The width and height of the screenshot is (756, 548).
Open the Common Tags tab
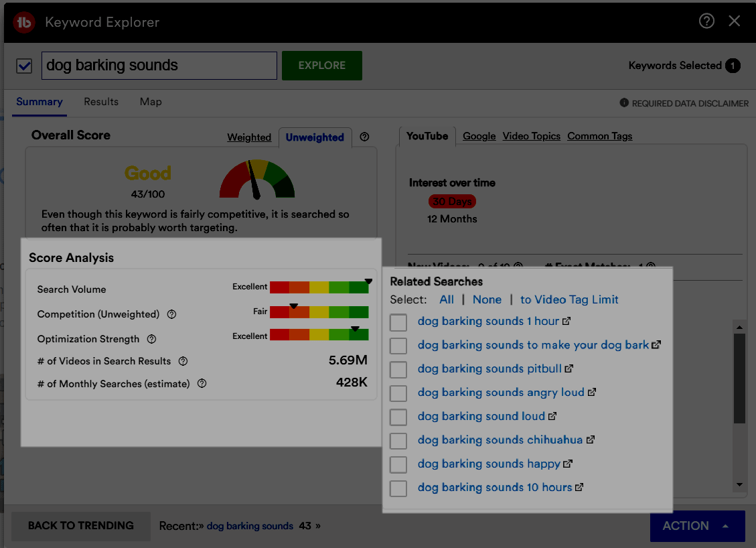click(600, 136)
